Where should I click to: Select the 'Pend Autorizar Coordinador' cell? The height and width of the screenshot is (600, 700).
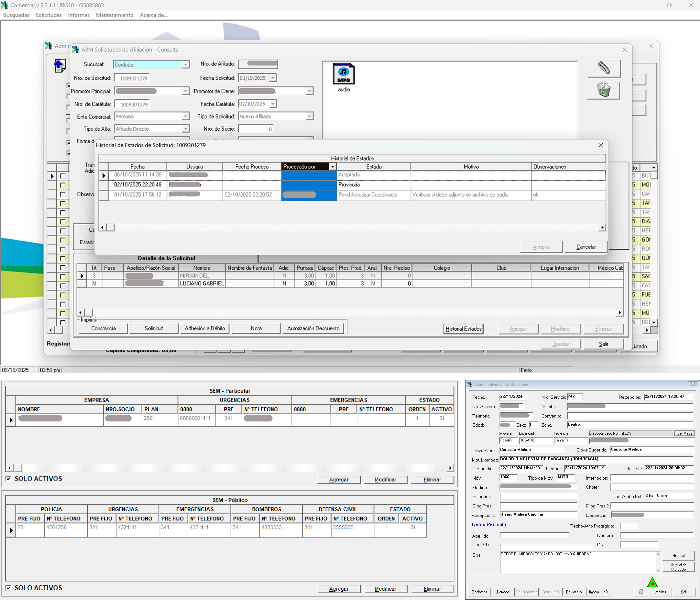pos(374,195)
